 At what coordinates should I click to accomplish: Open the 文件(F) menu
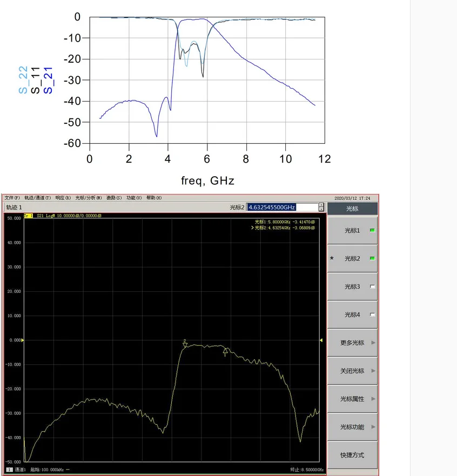coord(12,198)
